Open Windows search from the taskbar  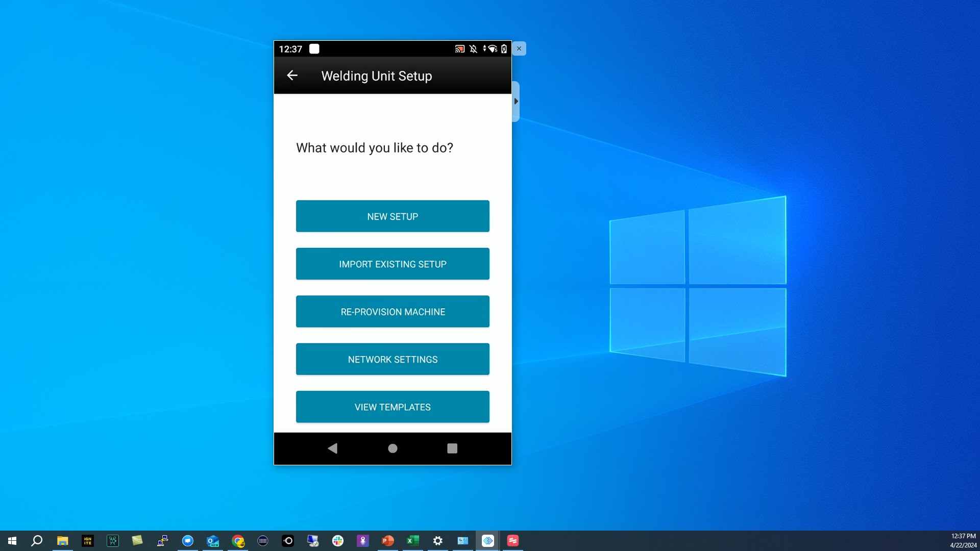pos(37,541)
